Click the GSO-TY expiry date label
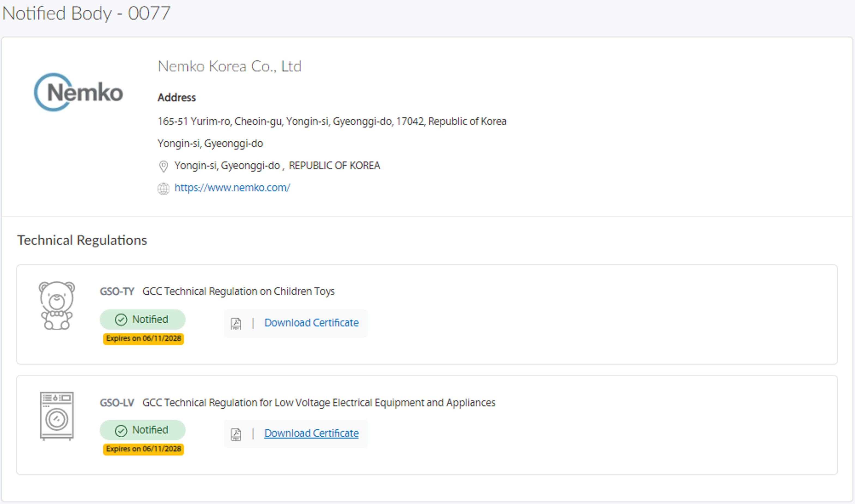The width and height of the screenshot is (855, 504). [143, 338]
